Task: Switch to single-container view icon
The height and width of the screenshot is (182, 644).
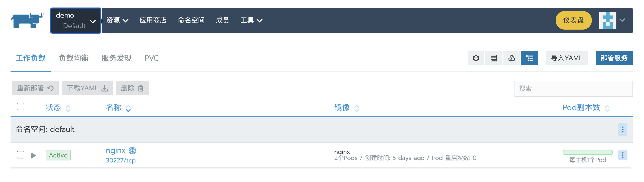Action: point(476,58)
